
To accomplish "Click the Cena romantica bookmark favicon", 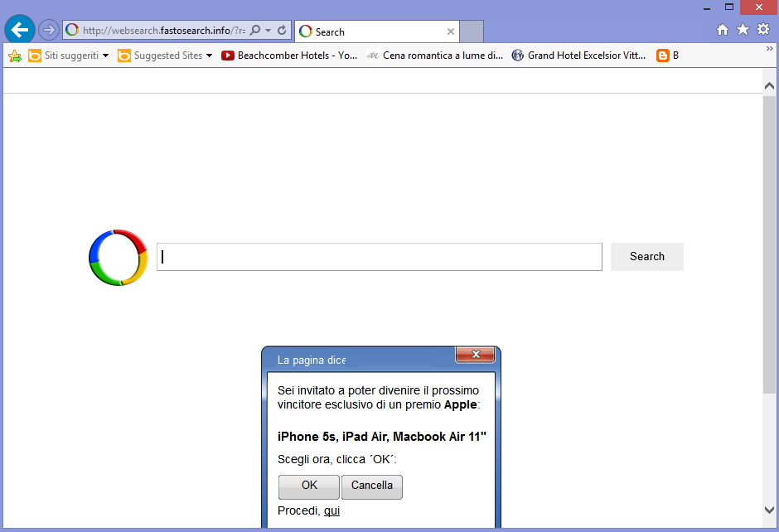I will point(373,56).
